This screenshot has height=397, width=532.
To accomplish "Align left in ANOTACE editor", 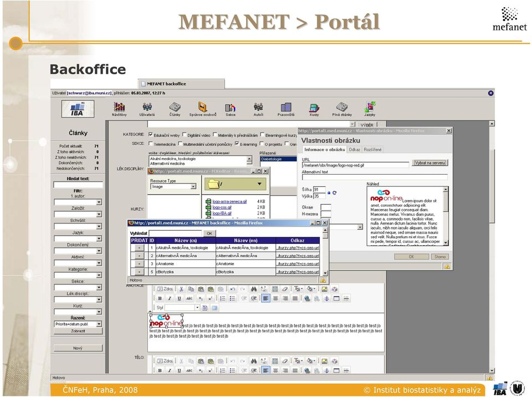I will [265, 298].
